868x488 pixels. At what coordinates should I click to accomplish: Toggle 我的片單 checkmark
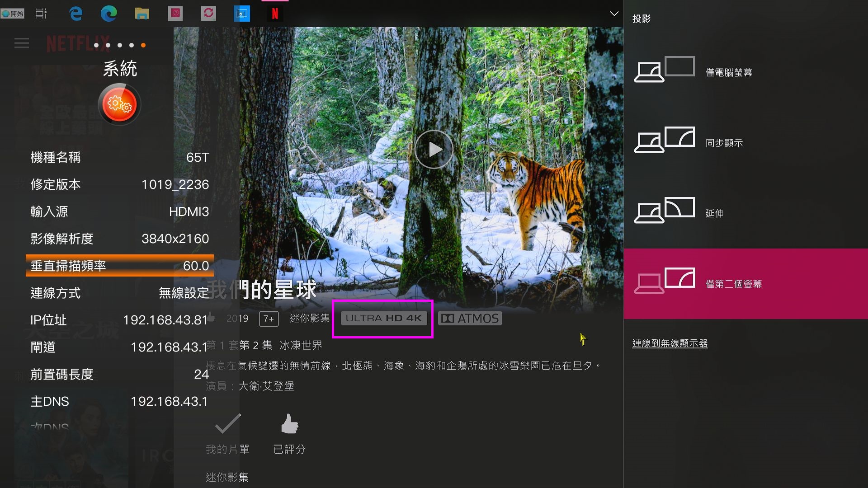[x=228, y=424]
